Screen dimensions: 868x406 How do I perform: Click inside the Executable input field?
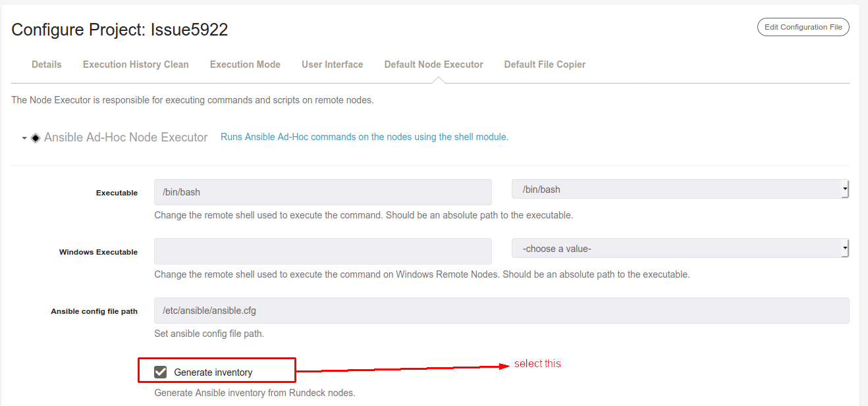(322, 191)
